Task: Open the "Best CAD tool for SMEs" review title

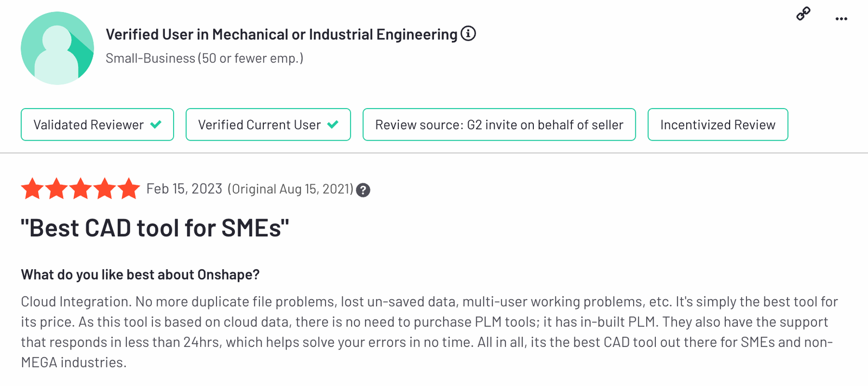Action: coord(155,228)
